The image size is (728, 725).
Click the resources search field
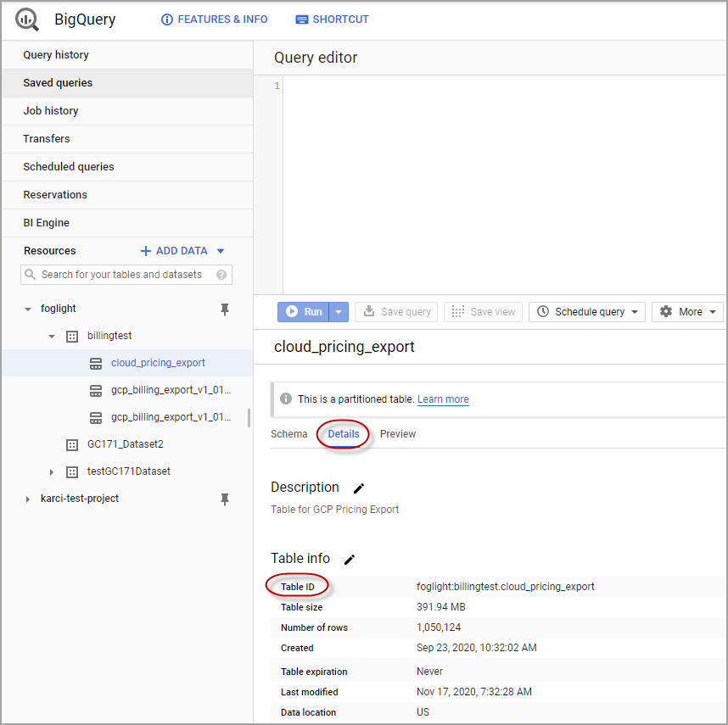pyautogui.click(x=121, y=275)
